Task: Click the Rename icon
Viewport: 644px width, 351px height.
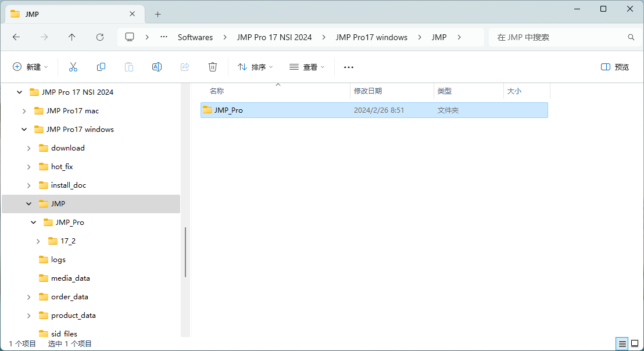Action: click(x=157, y=67)
